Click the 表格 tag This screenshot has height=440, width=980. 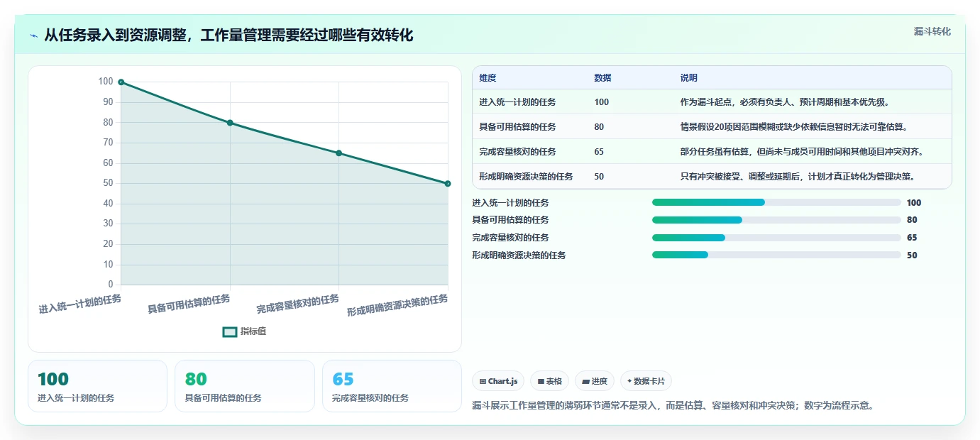click(549, 381)
